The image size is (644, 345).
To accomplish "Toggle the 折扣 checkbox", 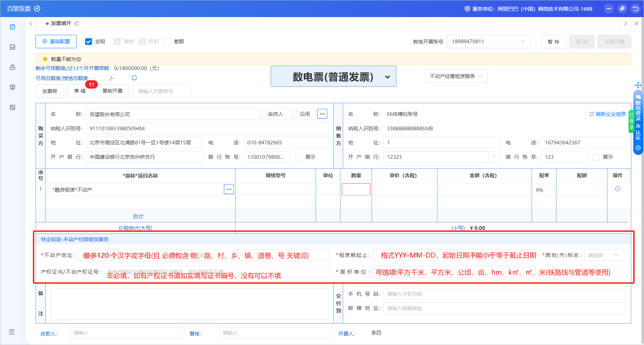I will coord(142,42).
